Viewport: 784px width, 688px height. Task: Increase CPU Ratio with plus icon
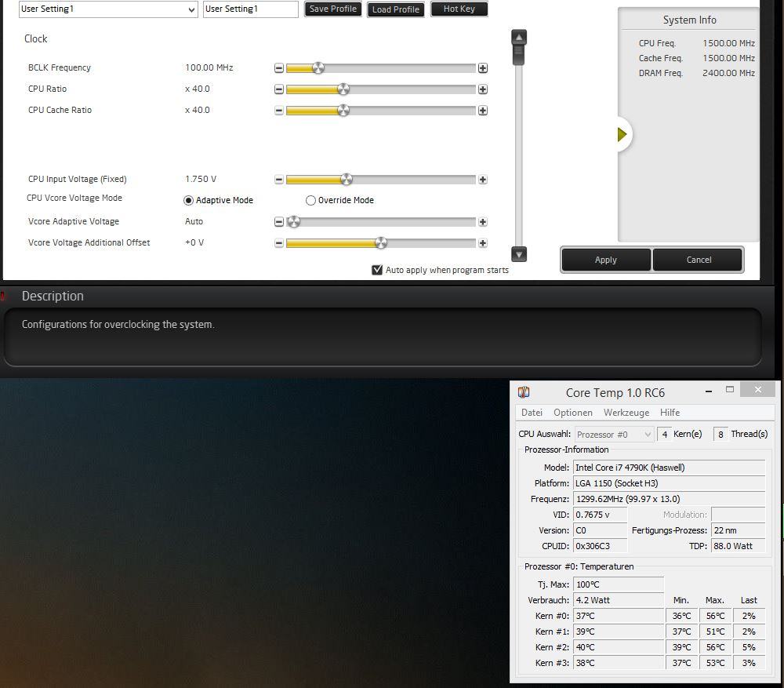point(482,89)
